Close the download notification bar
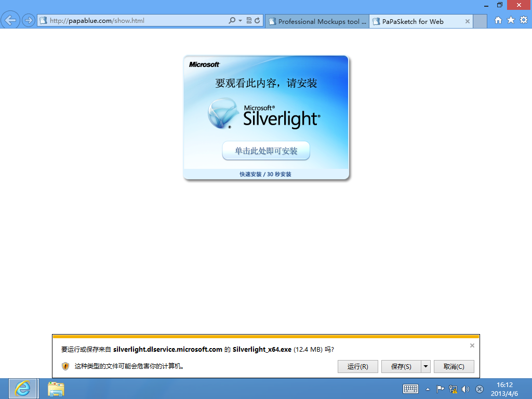The image size is (532, 399). [x=472, y=345]
